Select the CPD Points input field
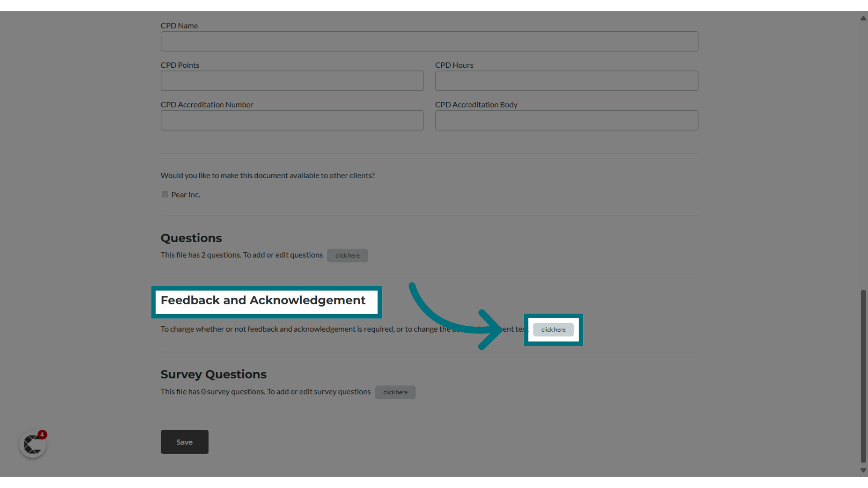 click(x=292, y=80)
